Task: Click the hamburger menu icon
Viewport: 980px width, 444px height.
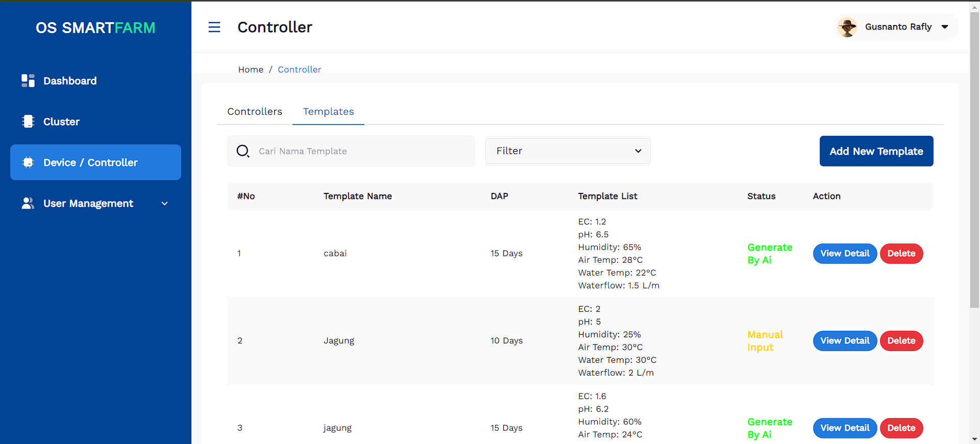Action: click(x=214, y=27)
